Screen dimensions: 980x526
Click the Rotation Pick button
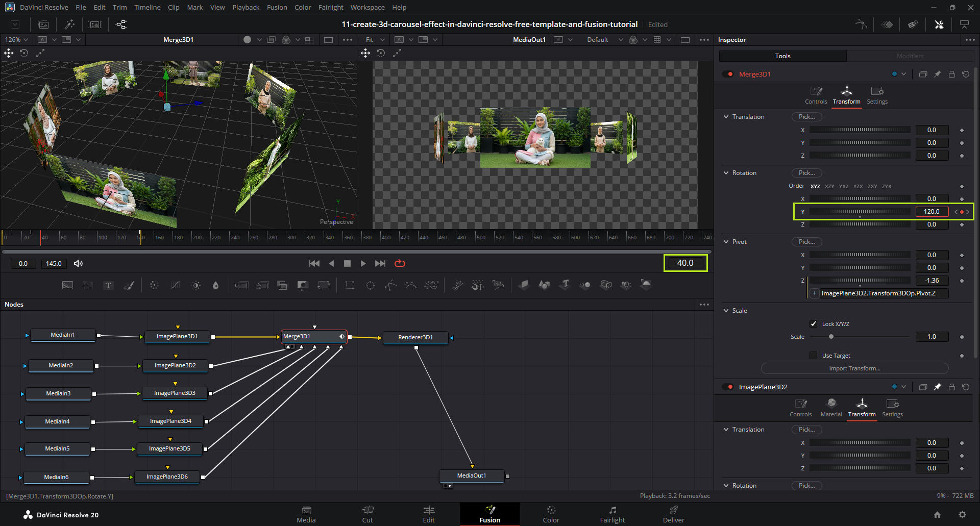(806, 173)
